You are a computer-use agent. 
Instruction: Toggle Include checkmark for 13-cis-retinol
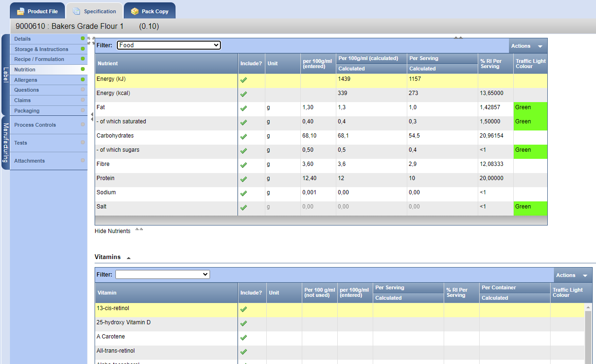tap(244, 309)
